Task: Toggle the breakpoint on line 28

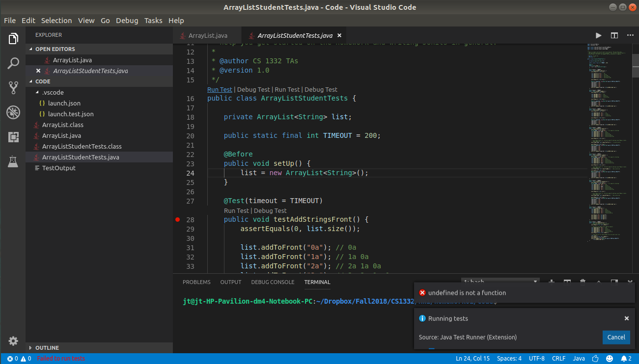Action: [177, 219]
